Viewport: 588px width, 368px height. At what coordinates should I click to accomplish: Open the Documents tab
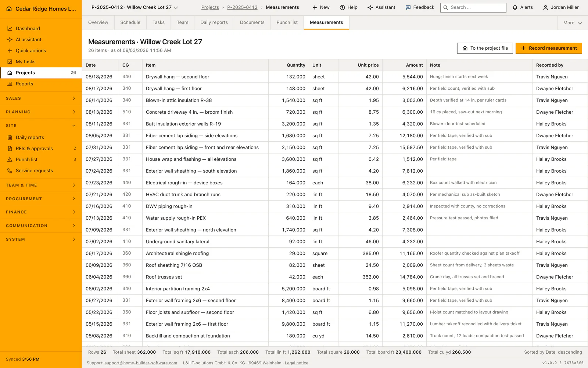[x=252, y=22]
